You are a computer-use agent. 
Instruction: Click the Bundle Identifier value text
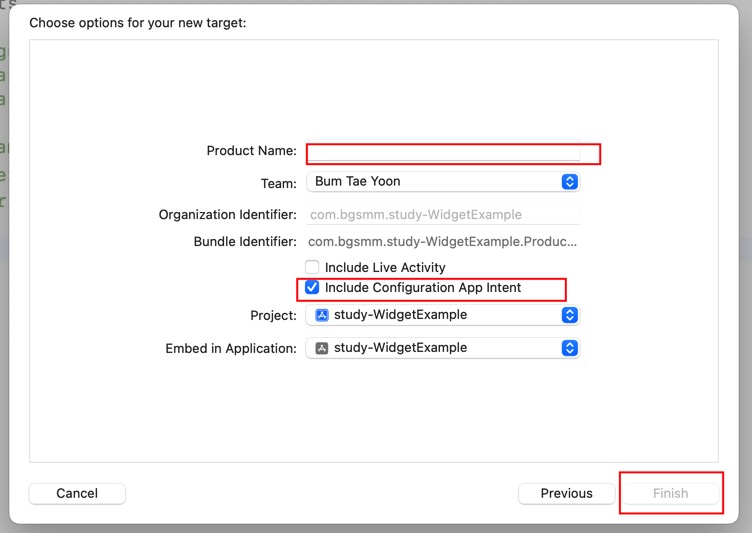[442, 241]
